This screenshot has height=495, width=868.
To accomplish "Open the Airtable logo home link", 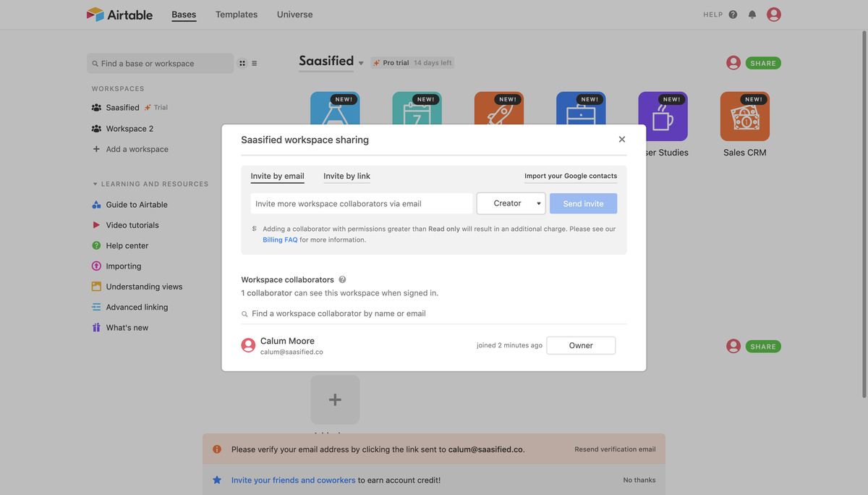I will [119, 14].
